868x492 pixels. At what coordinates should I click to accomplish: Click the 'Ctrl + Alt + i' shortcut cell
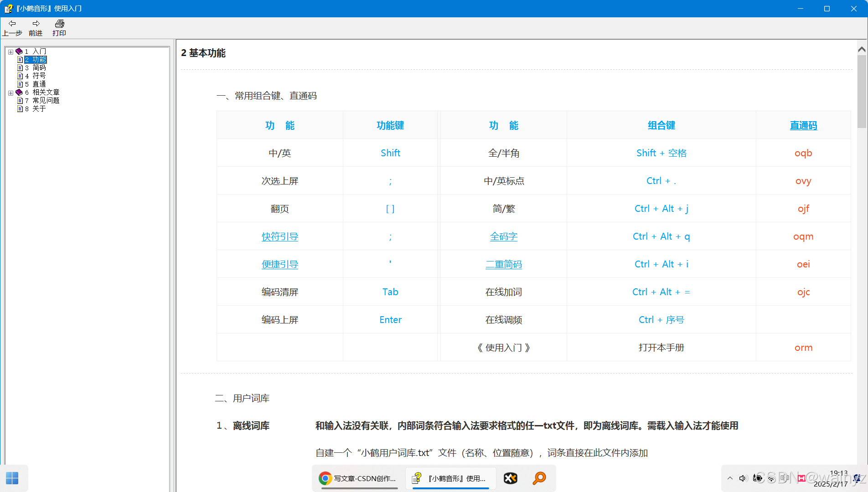661,264
